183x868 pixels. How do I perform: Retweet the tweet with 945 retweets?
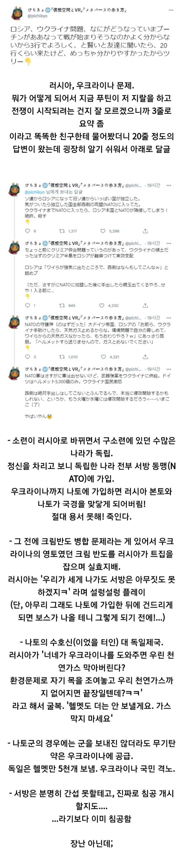pyautogui.click(x=62, y=305)
